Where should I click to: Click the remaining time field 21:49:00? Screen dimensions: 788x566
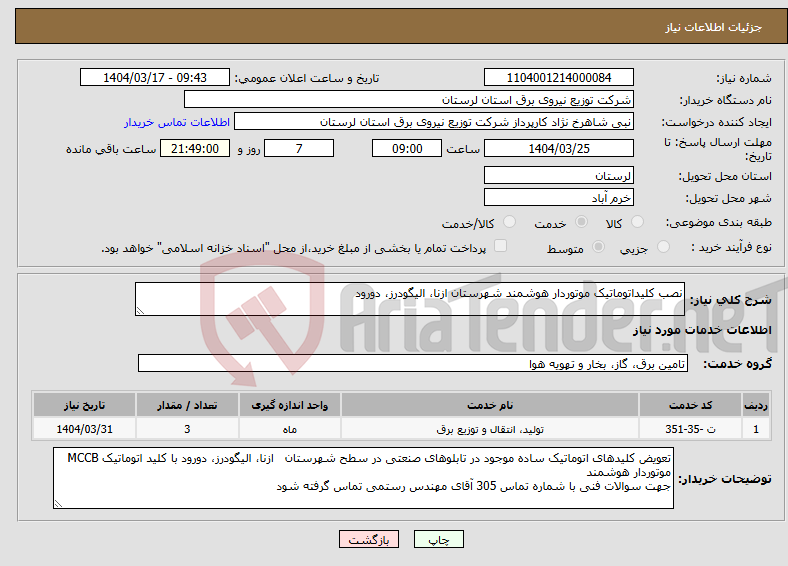[x=195, y=148]
